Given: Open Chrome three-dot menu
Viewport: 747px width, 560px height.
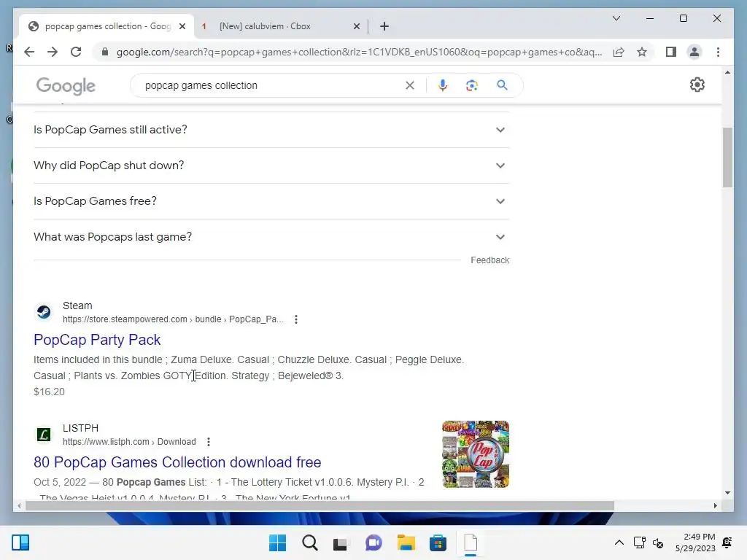Looking at the screenshot, I should coord(718,52).
